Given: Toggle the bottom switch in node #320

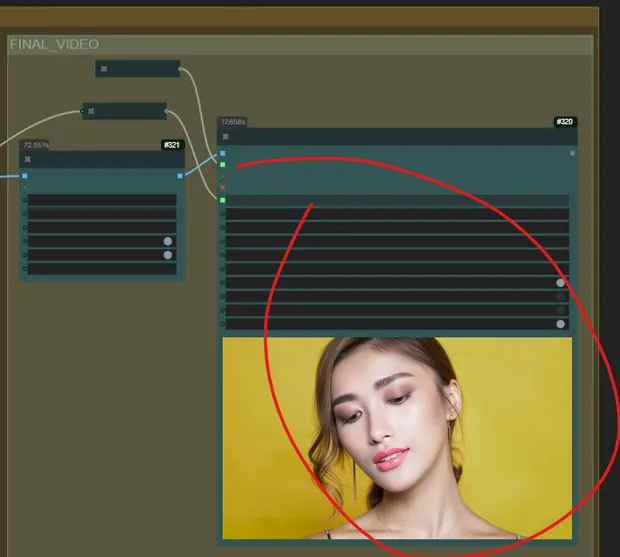Looking at the screenshot, I should tap(560, 324).
